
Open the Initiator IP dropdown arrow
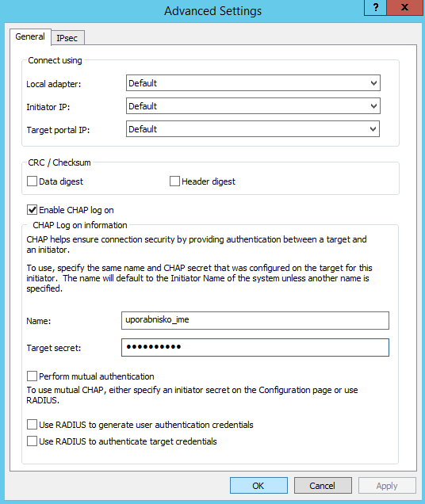tap(373, 106)
